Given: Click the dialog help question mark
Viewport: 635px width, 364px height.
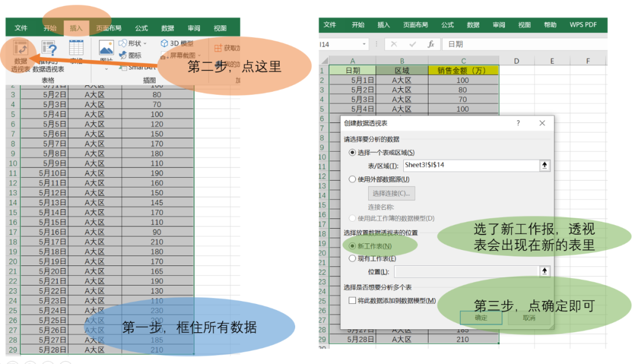Looking at the screenshot, I should click(x=518, y=123).
